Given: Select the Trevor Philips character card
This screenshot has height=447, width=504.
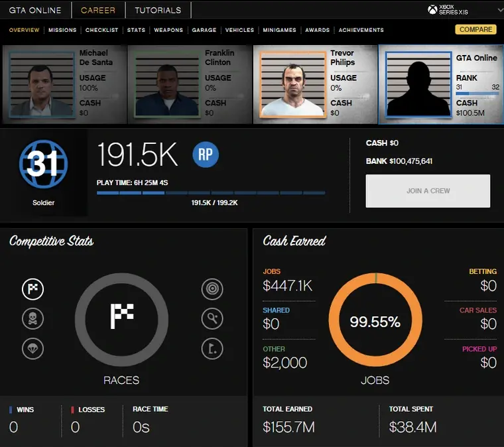Looking at the screenshot, I should click(x=315, y=84).
